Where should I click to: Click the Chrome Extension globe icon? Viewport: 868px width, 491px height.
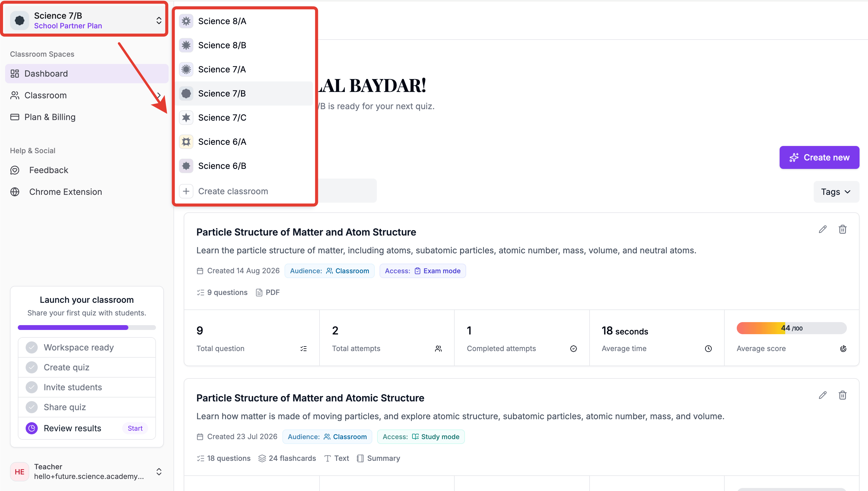click(x=15, y=192)
